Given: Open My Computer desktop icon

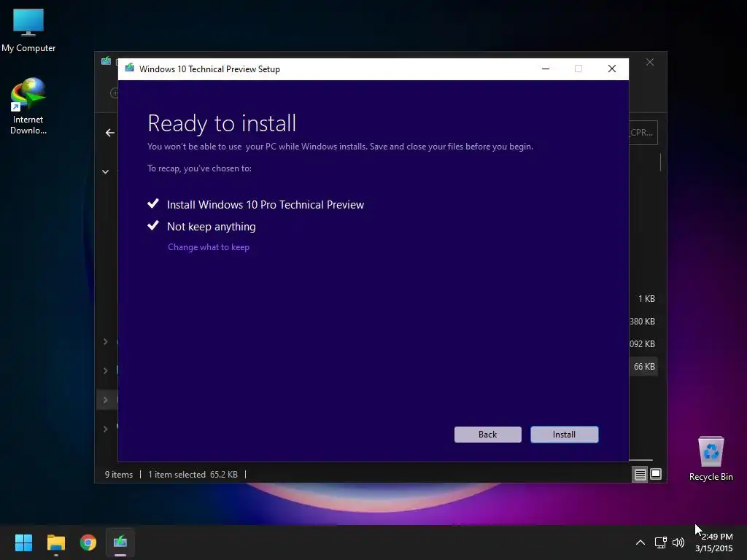Looking at the screenshot, I should (28, 30).
